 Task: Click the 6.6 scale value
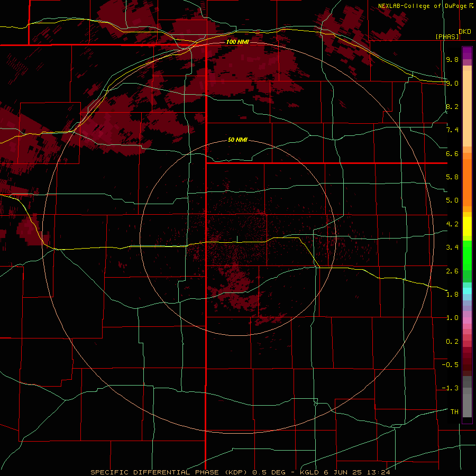click(x=452, y=153)
